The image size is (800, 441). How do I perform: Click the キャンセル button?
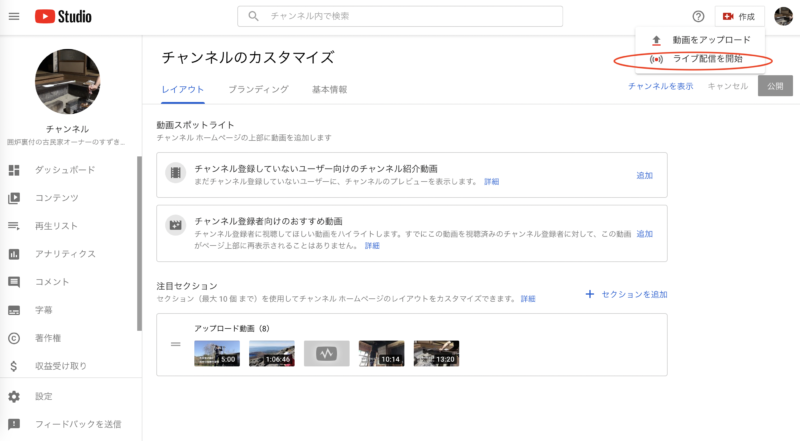728,86
